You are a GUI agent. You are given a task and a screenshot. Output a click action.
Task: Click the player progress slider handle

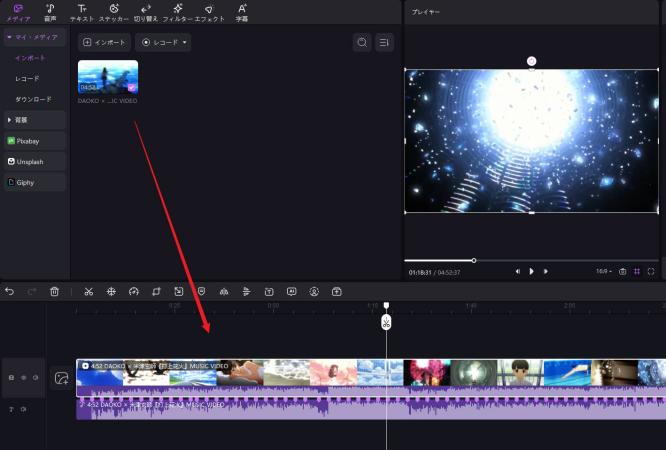tap(474, 260)
